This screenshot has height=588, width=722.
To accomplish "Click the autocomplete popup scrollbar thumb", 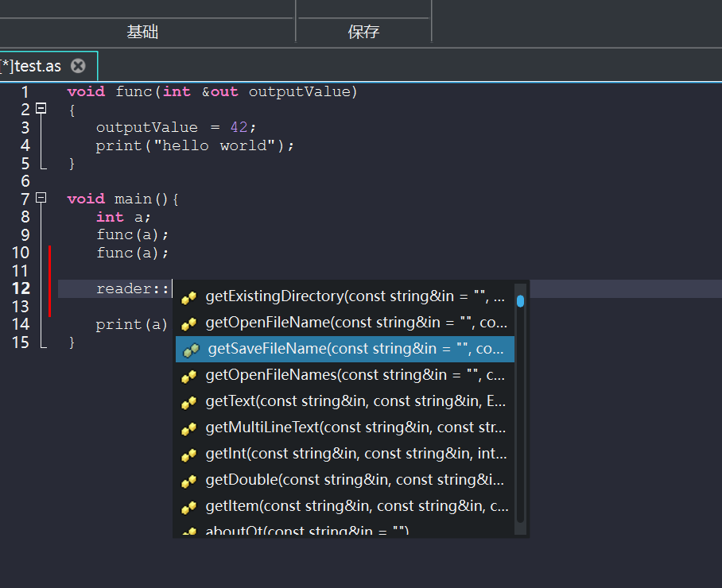I will [520, 301].
